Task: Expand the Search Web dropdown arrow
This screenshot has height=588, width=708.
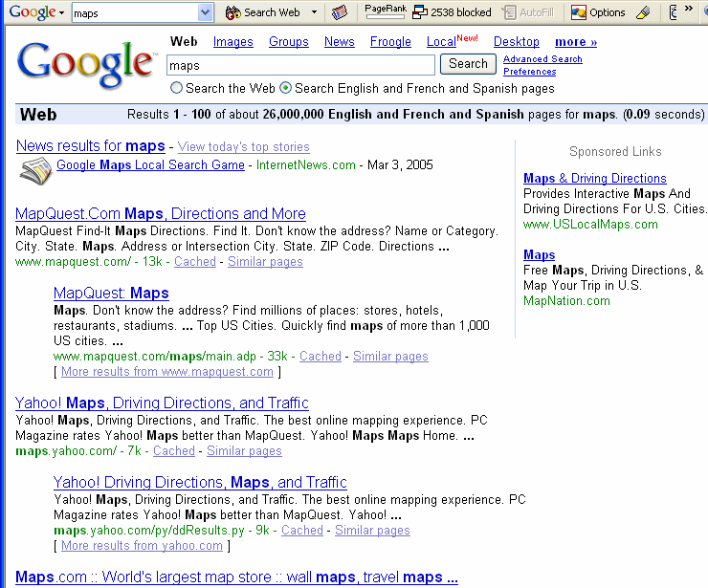Action: (314, 12)
